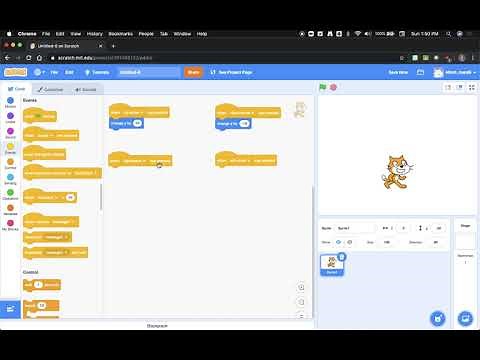480x360 pixels.
Task: Click the show sprite eye toggle
Action: tap(338, 242)
